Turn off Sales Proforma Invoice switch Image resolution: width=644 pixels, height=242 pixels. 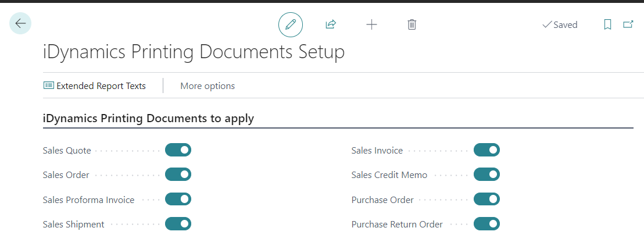click(178, 200)
